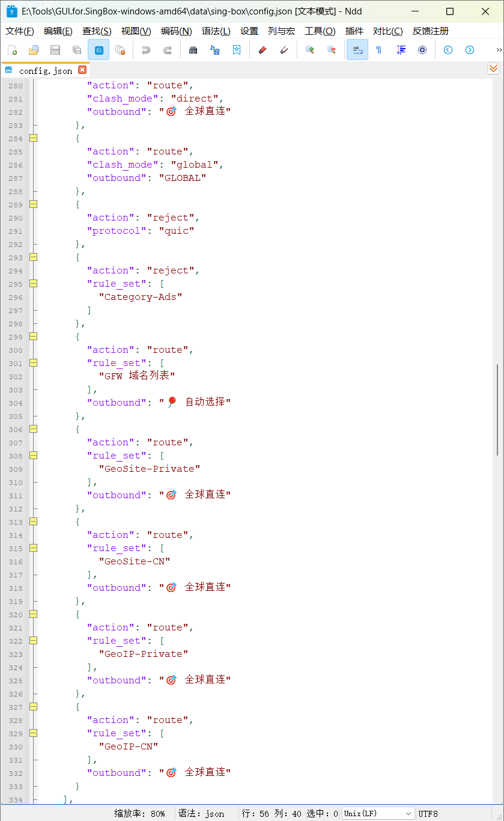The image size is (504, 821).
Task: Click the Ndd app icon in title bar
Action: click(11, 11)
